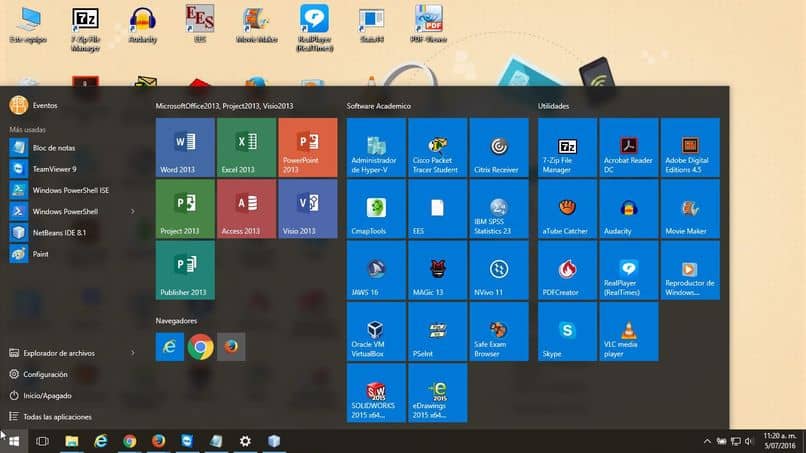The height and width of the screenshot is (453, 806).
Task: Open Settings gear on the taskbar
Action: click(x=245, y=441)
